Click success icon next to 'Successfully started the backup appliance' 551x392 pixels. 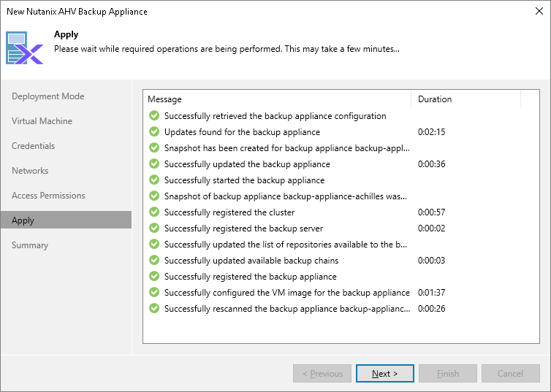coord(154,180)
